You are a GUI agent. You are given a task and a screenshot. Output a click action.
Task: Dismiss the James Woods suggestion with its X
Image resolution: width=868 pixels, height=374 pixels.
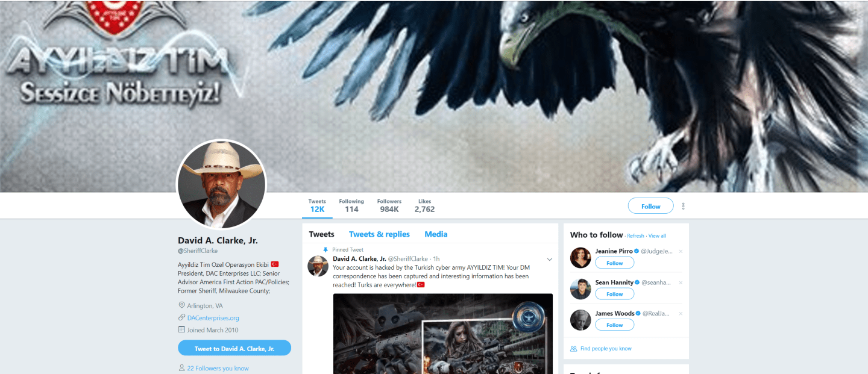681,314
